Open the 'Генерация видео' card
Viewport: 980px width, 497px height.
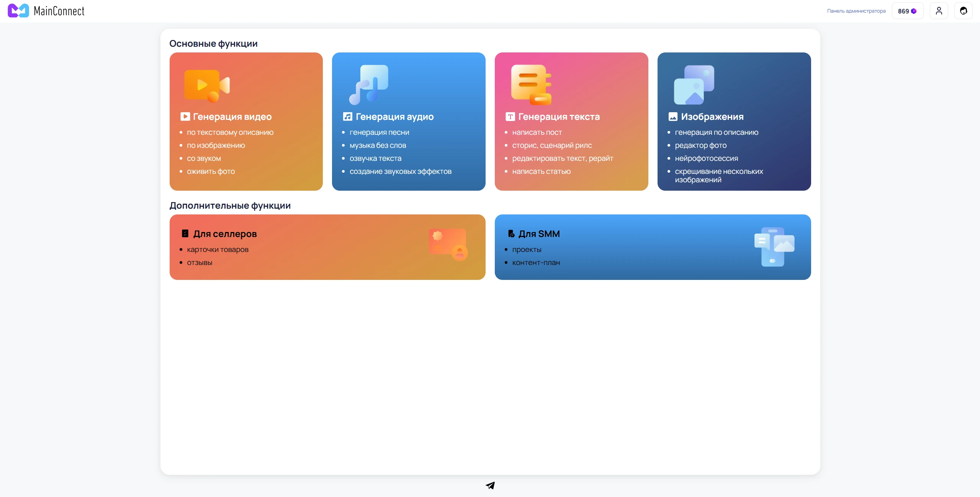[245, 122]
